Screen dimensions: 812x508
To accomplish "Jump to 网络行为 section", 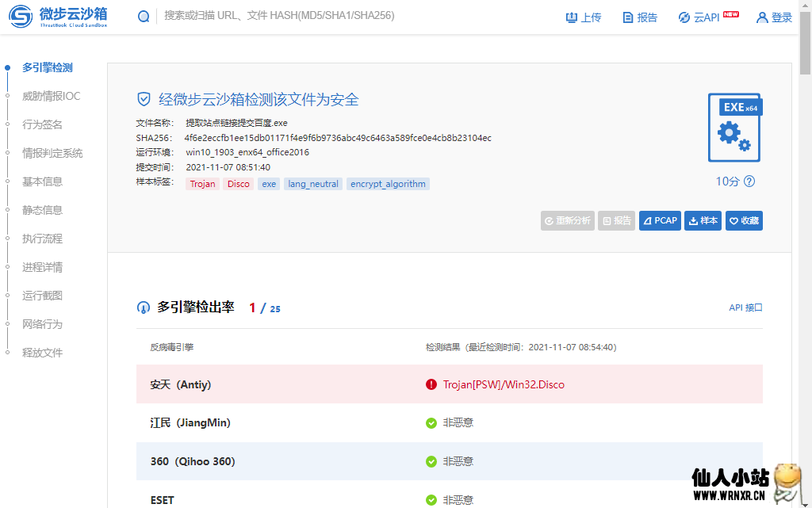I will click(42, 324).
